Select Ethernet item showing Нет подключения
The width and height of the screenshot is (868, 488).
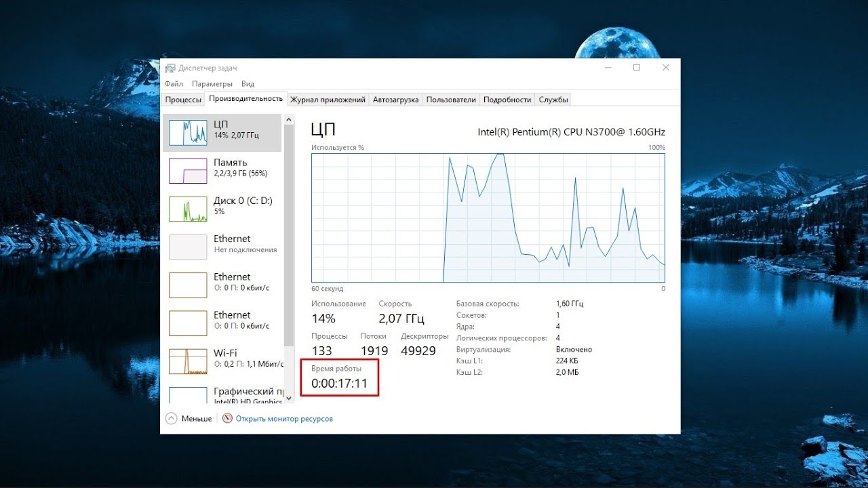point(224,247)
